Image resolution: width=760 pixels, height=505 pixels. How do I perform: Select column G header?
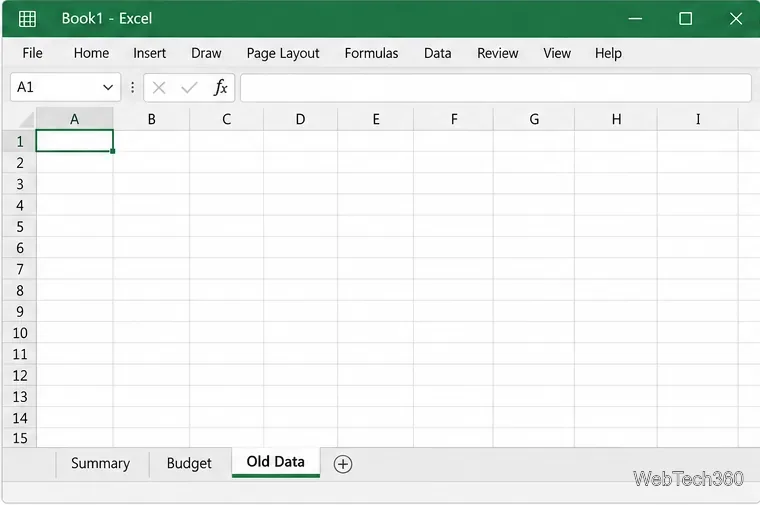tap(534, 119)
